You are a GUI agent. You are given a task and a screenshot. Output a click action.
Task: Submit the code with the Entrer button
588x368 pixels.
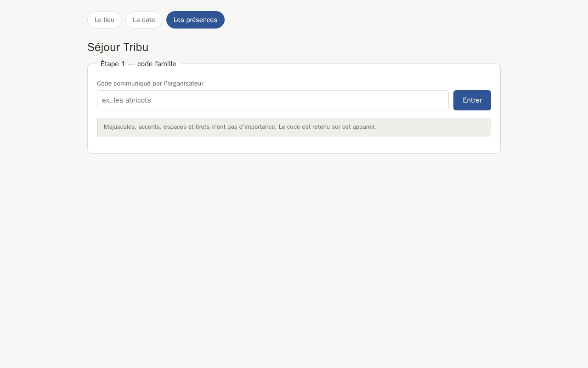pos(472,100)
